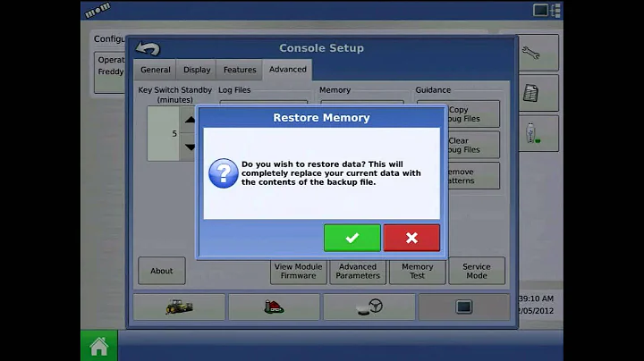Open the GPS steering wheel icon
644x361 pixels.
click(369, 306)
